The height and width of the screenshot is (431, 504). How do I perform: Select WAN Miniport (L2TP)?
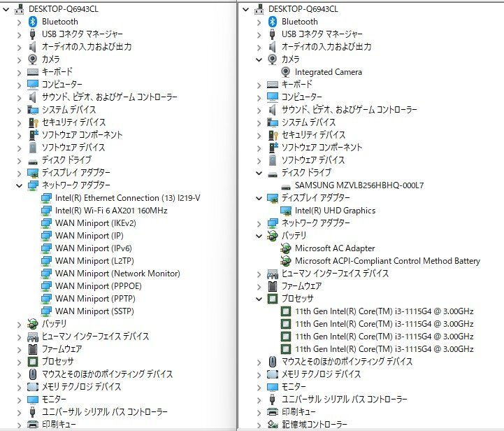tap(94, 261)
